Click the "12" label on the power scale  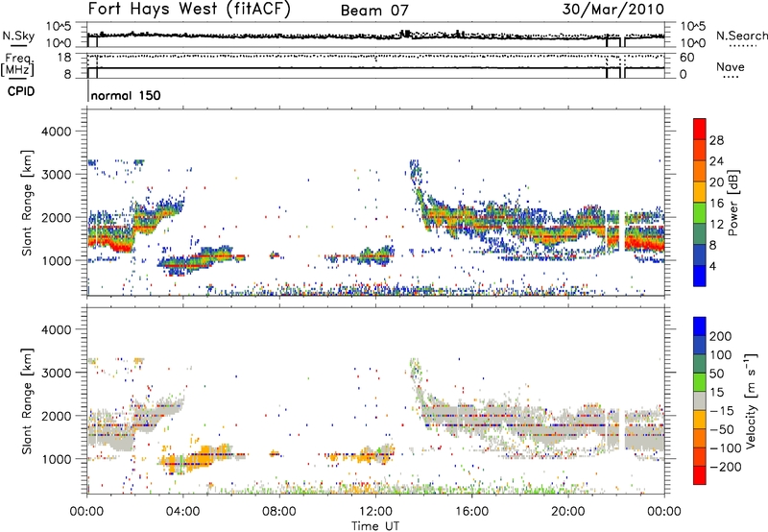(716, 225)
